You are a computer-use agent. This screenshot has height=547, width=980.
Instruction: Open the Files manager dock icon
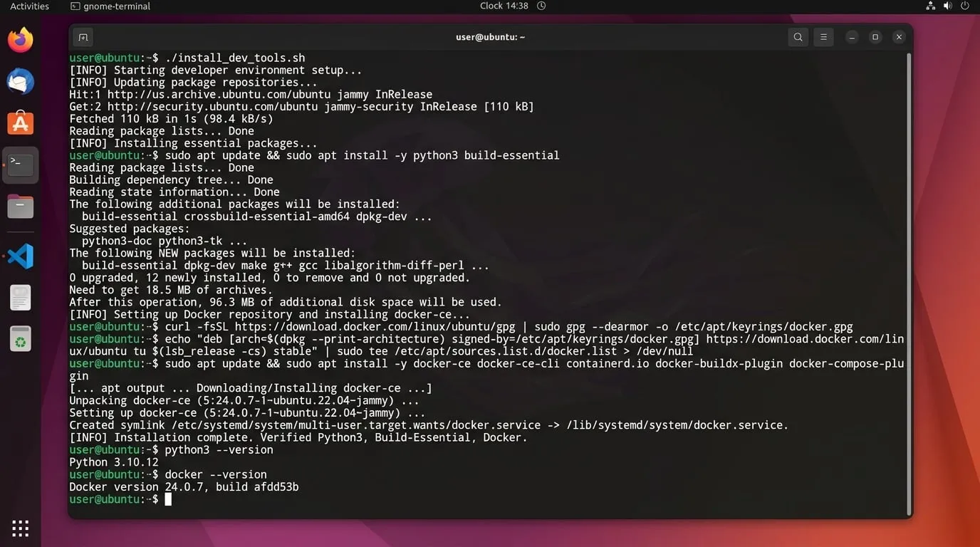point(21,207)
